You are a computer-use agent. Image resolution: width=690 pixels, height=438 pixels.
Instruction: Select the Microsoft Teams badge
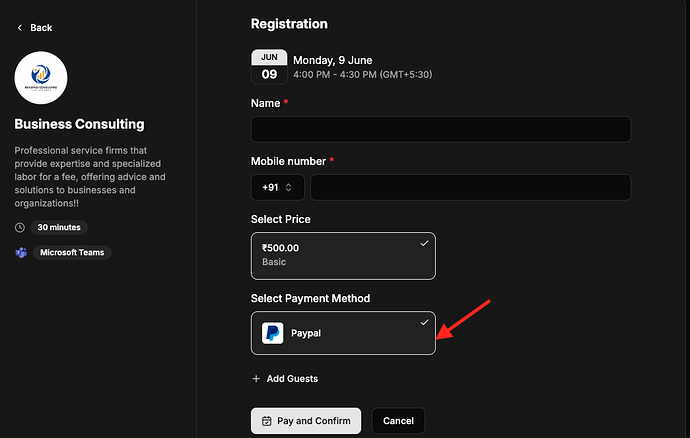[x=72, y=253]
